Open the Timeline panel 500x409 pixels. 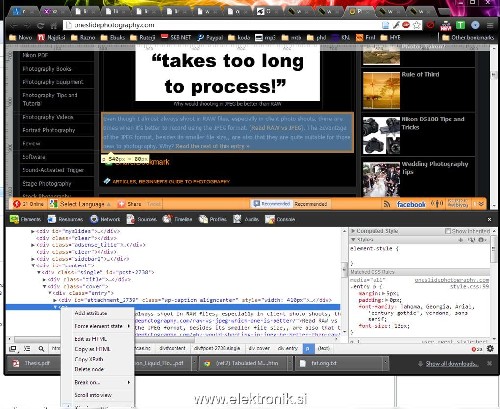pos(177,219)
